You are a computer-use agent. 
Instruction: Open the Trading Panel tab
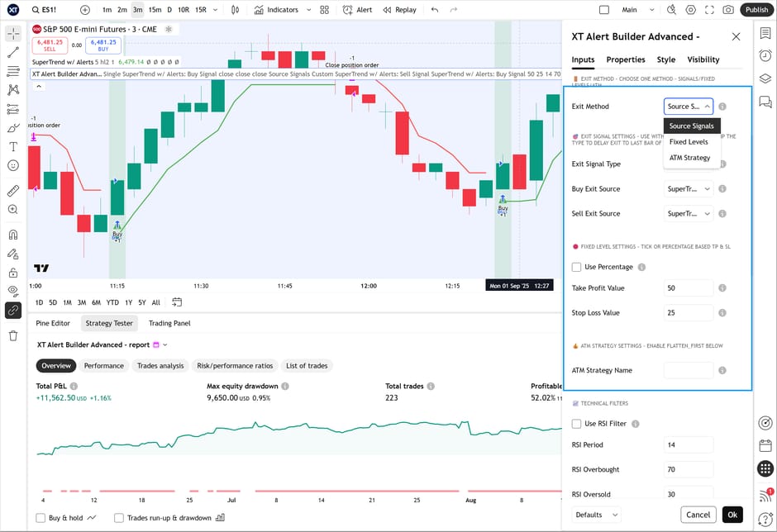click(169, 323)
